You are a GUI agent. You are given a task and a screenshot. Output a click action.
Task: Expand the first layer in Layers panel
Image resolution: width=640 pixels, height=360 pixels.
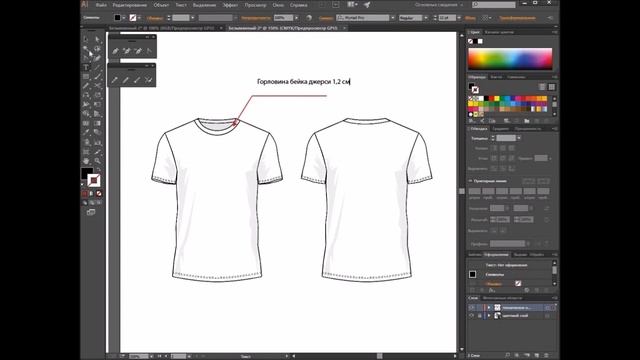pos(489,307)
